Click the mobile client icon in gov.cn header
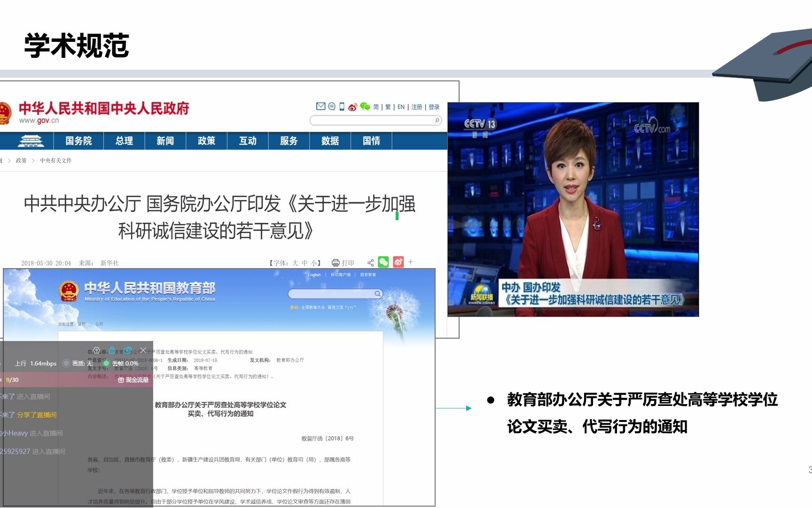This screenshot has height=508, width=812. point(342,107)
